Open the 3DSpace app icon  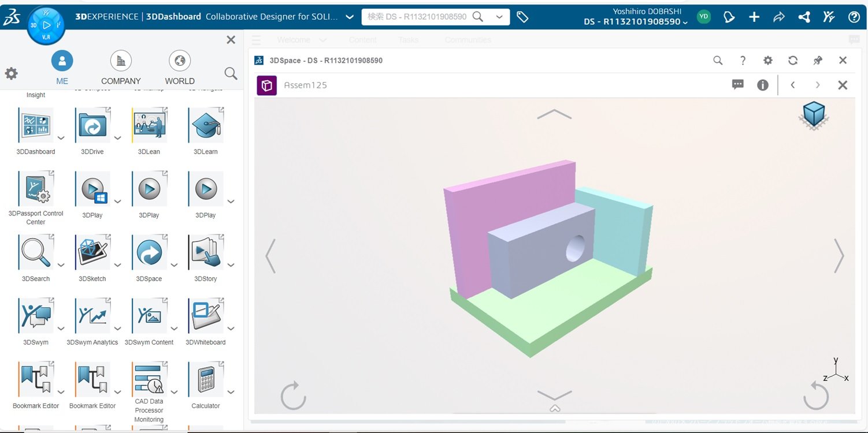pos(149,252)
